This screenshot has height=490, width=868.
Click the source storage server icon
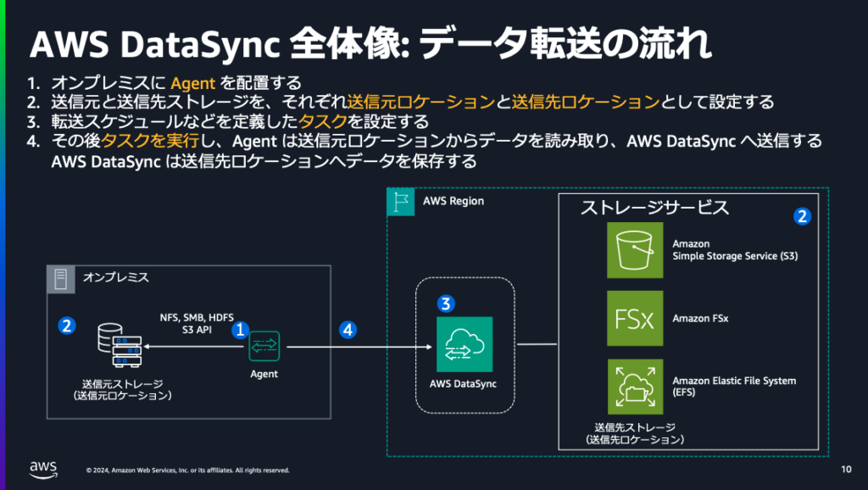(120, 346)
